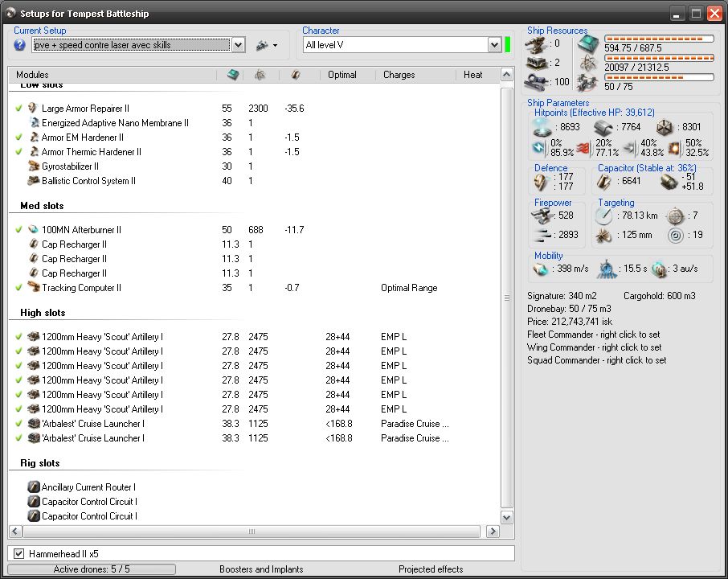This screenshot has height=579, width=728.
Task: Expand the Current Setup dropdown list
Action: pyautogui.click(x=237, y=45)
